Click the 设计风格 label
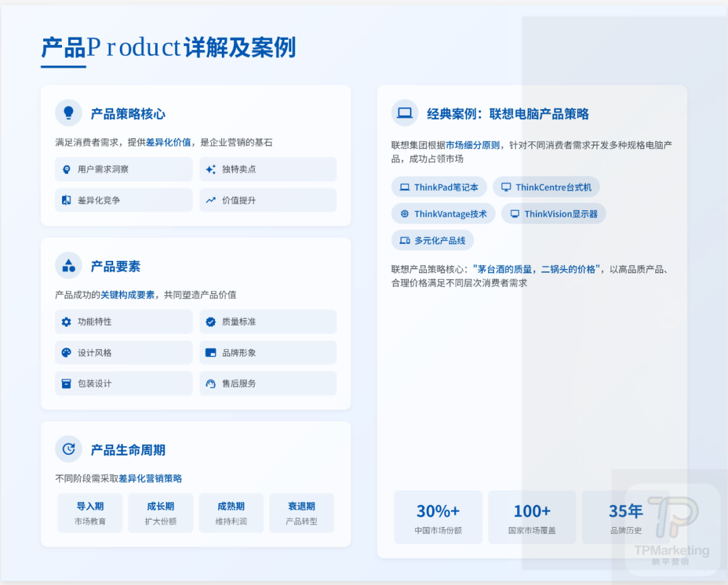This screenshot has height=585, width=728. pyautogui.click(x=95, y=353)
